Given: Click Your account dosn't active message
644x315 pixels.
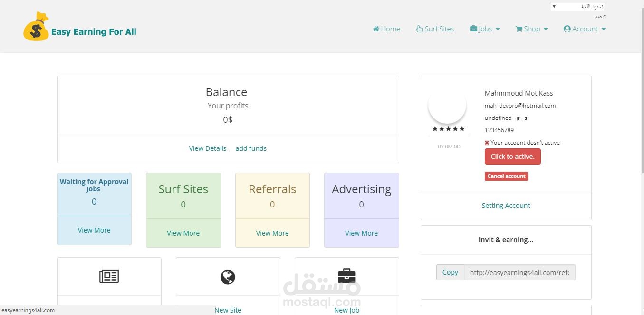Looking at the screenshot, I should [525, 143].
